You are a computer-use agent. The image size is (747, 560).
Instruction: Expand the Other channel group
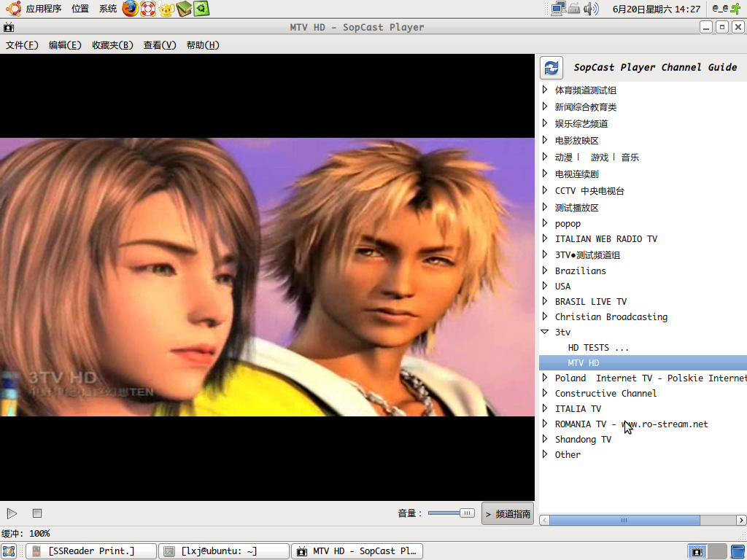[545, 454]
